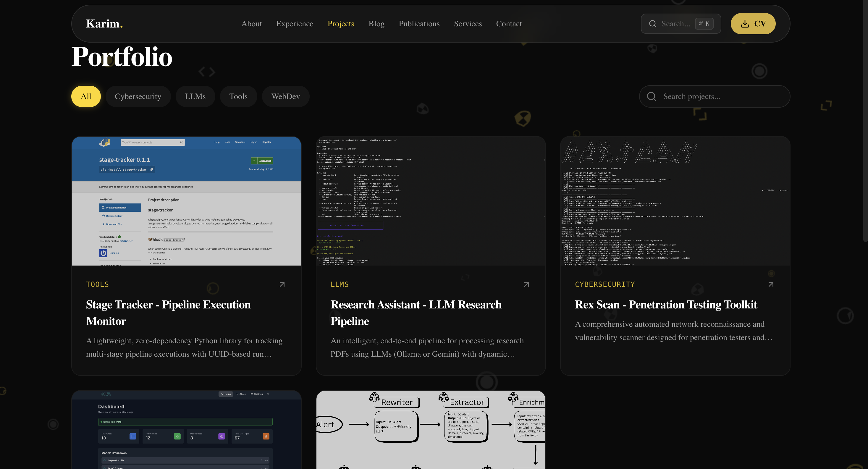Viewport: 868px width, 469px height.
Task: Navigate to the Blog section
Action: tap(376, 24)
